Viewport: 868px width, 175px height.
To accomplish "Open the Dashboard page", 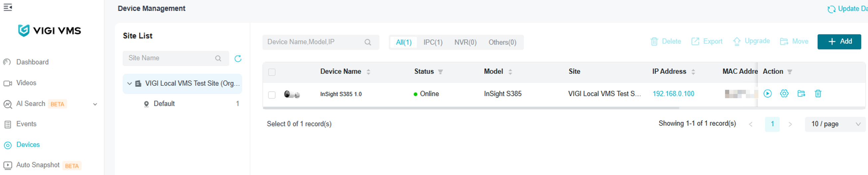I will (32, 62).
